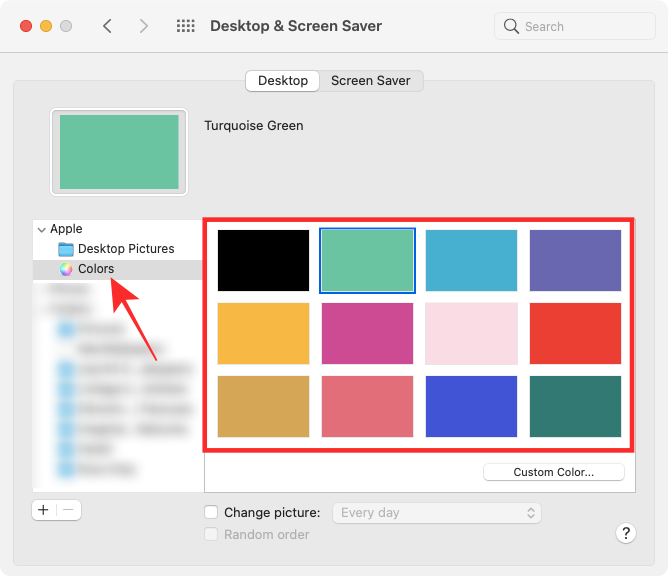Image resolution: width=668 pixels, height=576 pixels.
Task: Switch to the Desktop tab
Action: 283,81
